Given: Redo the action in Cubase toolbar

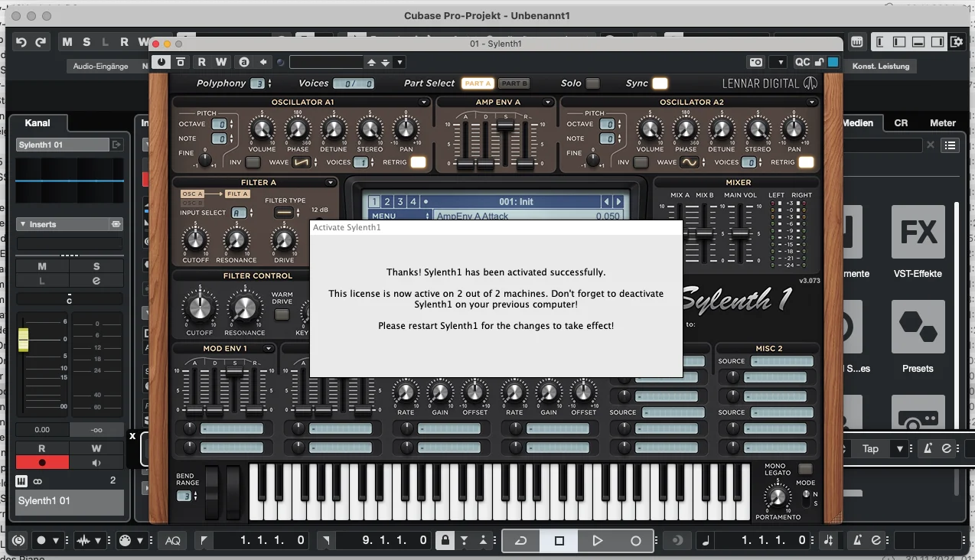Looking at the screenshot, I should [x=41, y=42].
